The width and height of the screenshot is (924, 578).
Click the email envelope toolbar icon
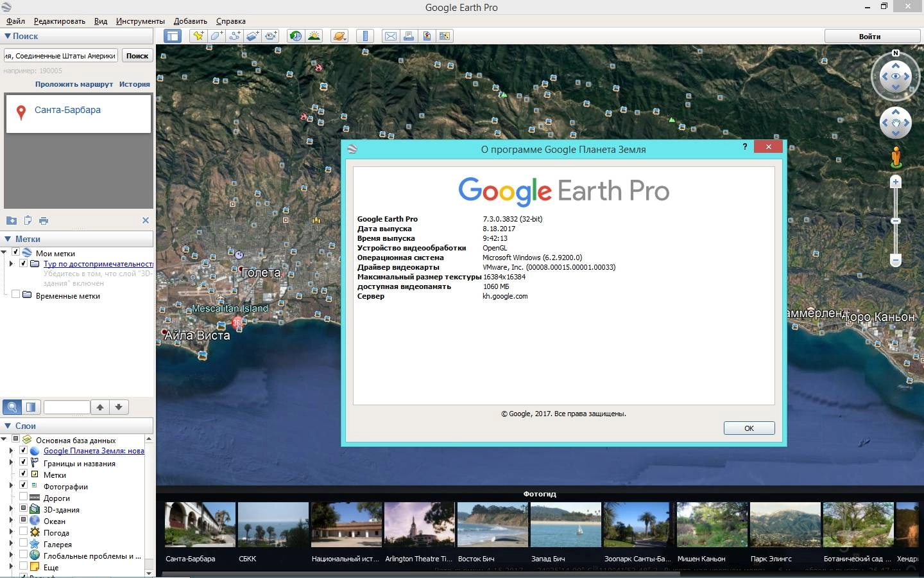pyautogui.click(x=390, y=36)
